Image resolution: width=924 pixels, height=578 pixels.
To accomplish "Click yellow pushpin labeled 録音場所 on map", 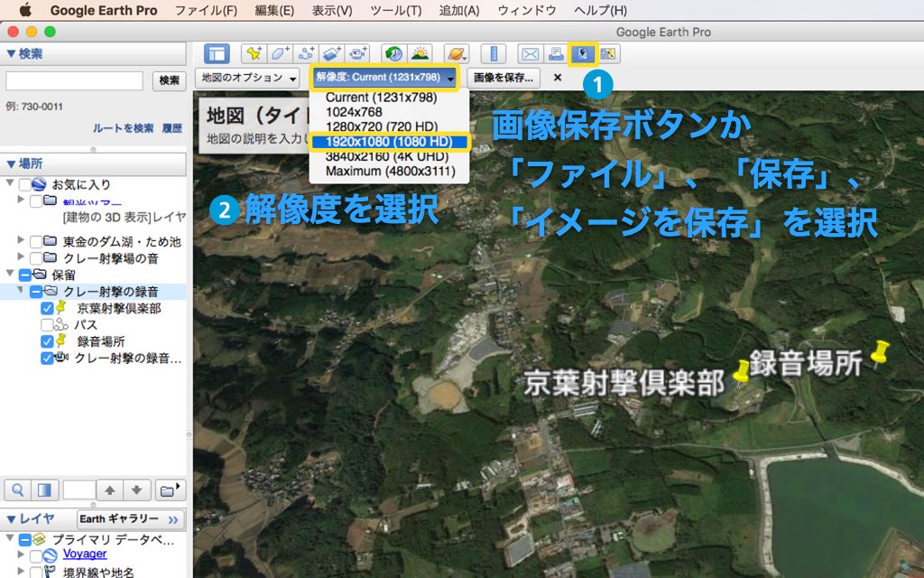I will [x=880, y=354].
